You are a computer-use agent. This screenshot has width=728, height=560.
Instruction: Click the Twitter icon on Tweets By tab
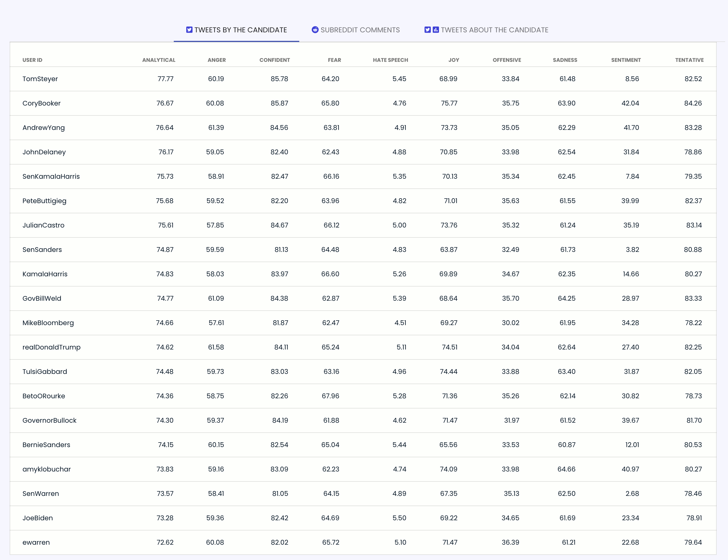189,30
